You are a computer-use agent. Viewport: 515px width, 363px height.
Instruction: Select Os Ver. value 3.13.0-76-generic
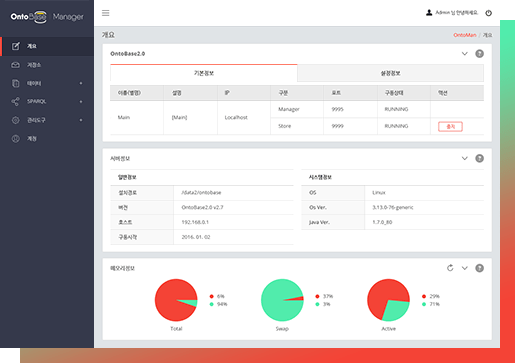[x=393, y=207]
